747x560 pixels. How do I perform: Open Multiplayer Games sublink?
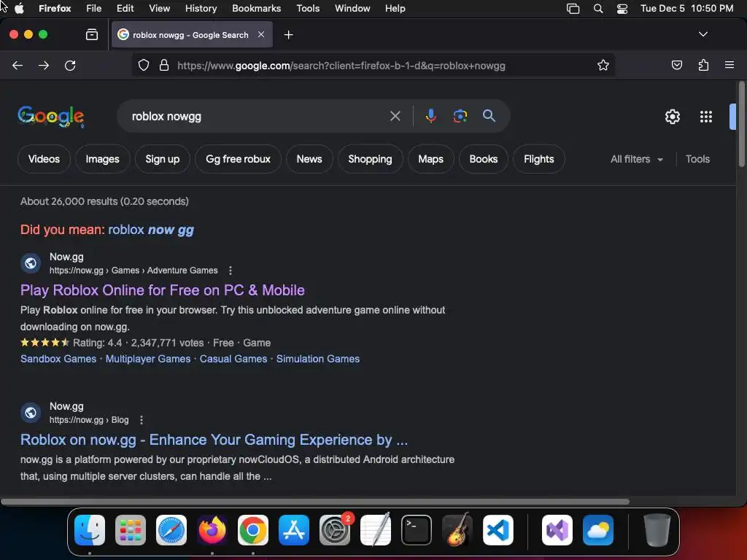point(147,359)
